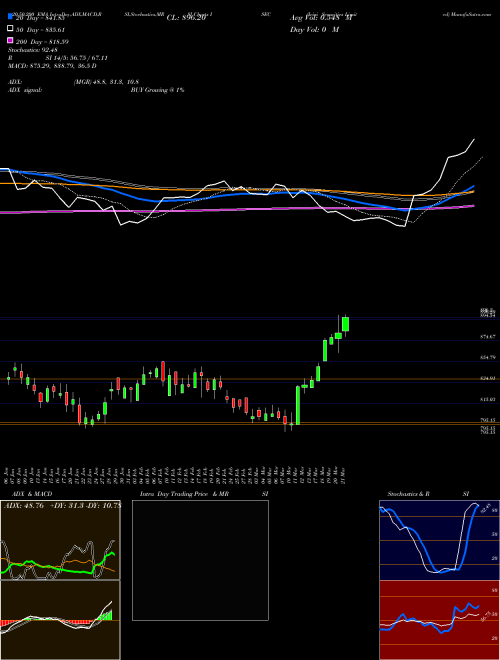Viewport: 500px width, 660px height.
Task: Click the tall green breakout candlestick near 11 Mar
Action: pyautogui.click(x=298, y=405)
